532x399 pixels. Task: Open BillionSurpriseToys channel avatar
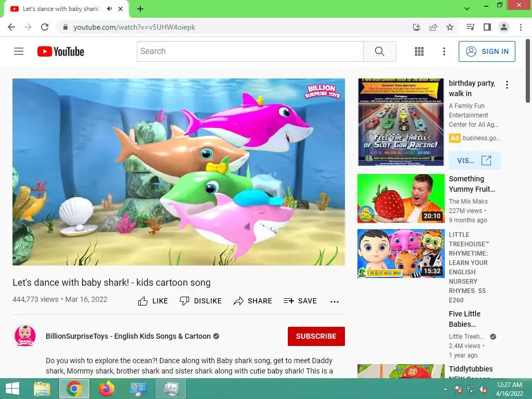pos(25,336)
